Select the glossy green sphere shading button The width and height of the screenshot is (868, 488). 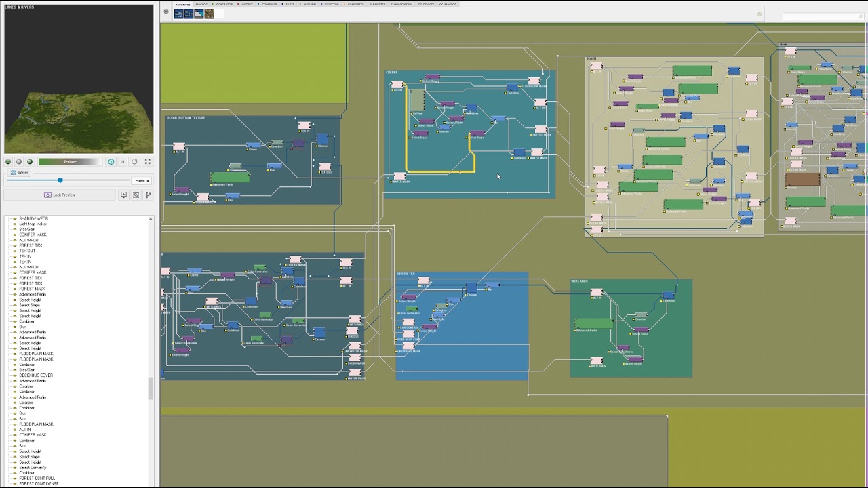point(29,162)
